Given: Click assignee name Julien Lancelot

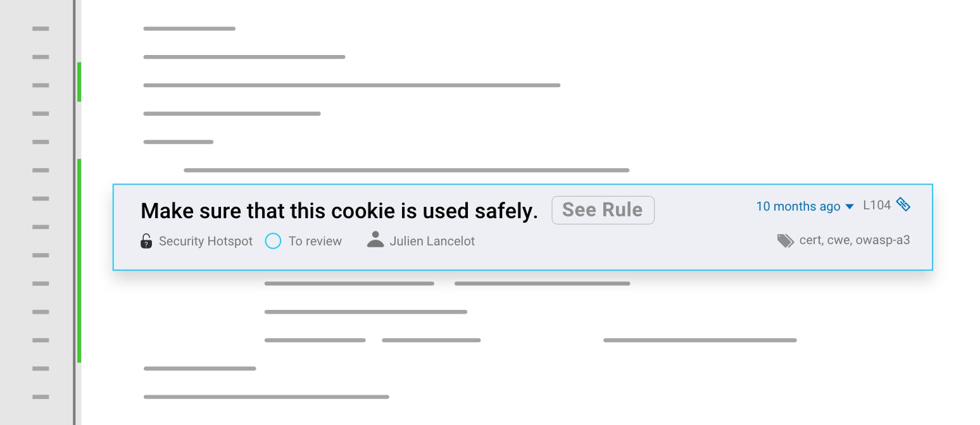Looking at the screenshot, I should click(x=432, y=241).
